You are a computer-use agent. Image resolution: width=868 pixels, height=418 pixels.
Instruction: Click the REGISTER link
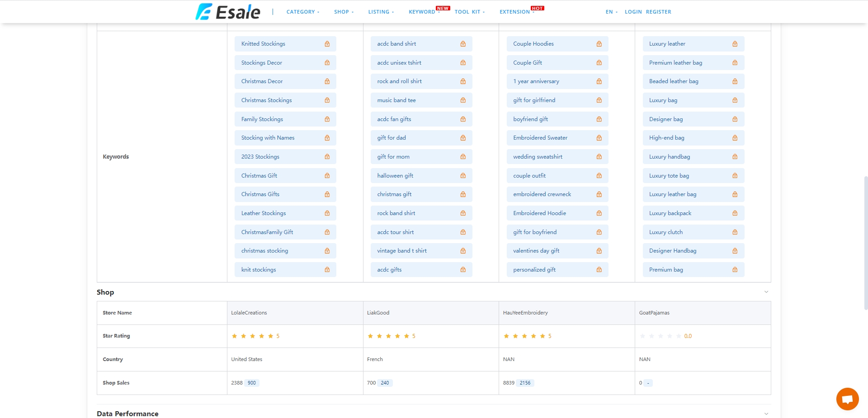click(x=658, y=12)
